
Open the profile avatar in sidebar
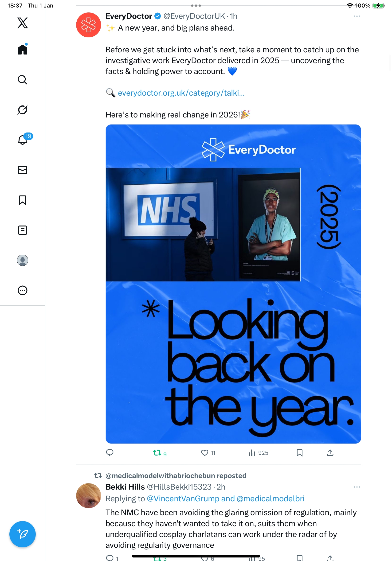pos(23,260)
